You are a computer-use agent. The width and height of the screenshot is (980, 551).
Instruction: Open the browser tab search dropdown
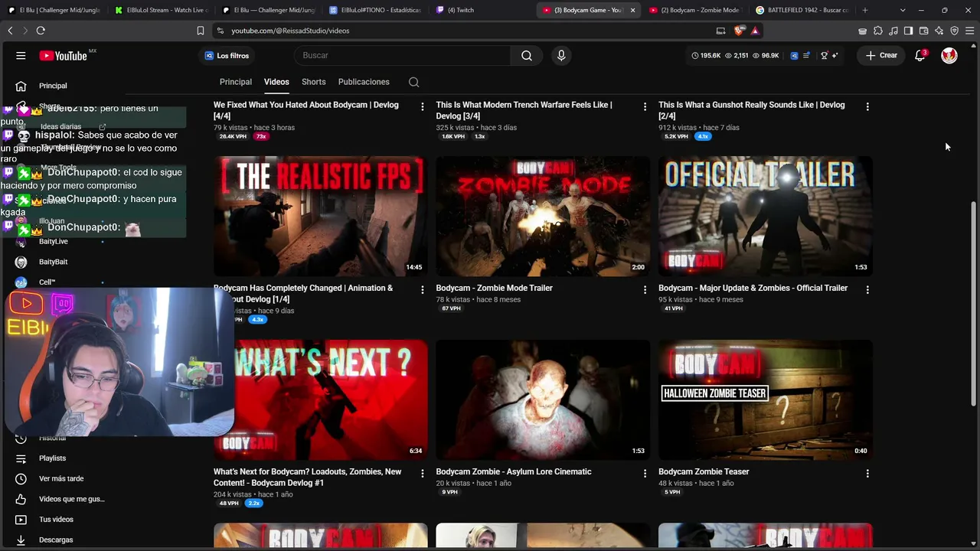pyautogui.click(x=903, y=10)
